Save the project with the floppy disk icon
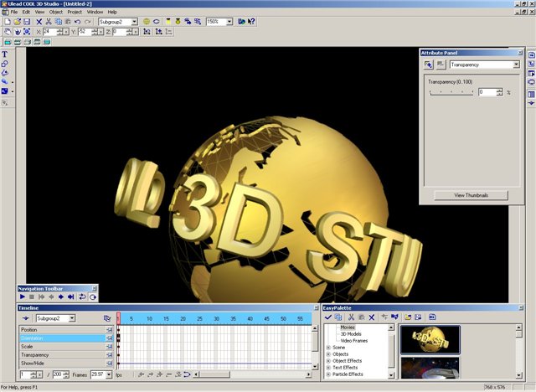Screen dimensions: 536x392 [27, 22]
